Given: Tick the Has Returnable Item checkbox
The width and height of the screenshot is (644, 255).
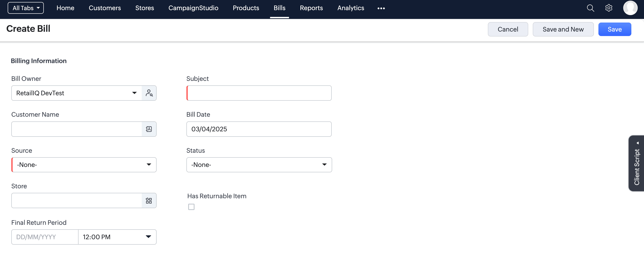Looking at the screenshot, I should point(191,207).
